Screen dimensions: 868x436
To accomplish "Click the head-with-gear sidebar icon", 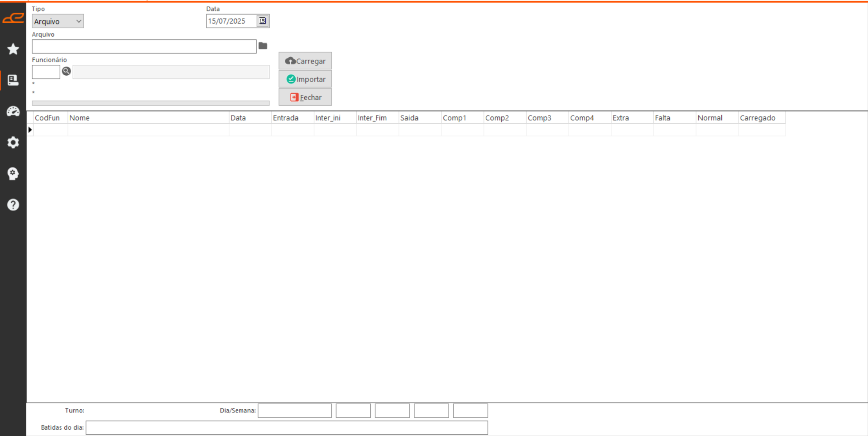I will [13, 174].
